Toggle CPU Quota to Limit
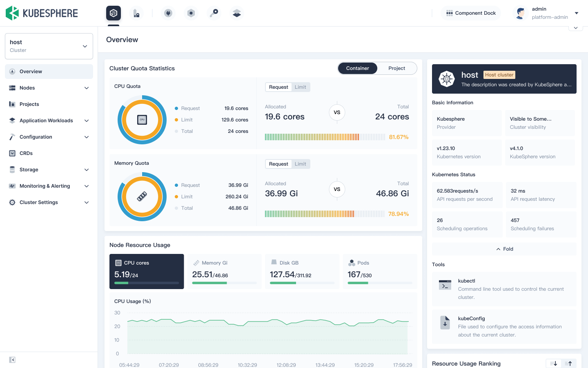Viewport: 588px width, 368px height. tap(301, 87)
